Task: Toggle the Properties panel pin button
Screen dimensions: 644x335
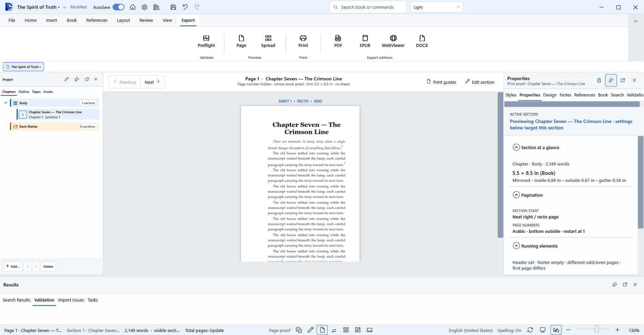Action: click(611, 80)
